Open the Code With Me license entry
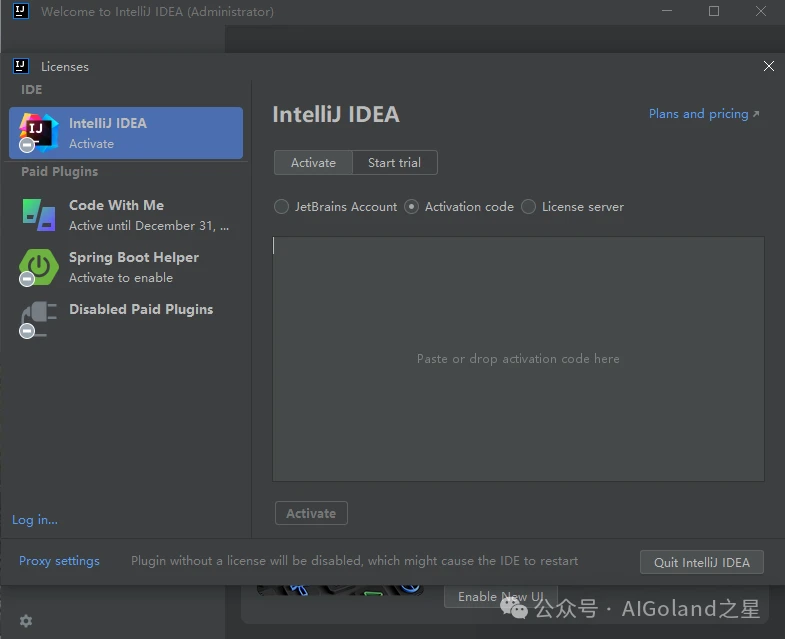Screen dimensions: 785x639 pos(126,215)
